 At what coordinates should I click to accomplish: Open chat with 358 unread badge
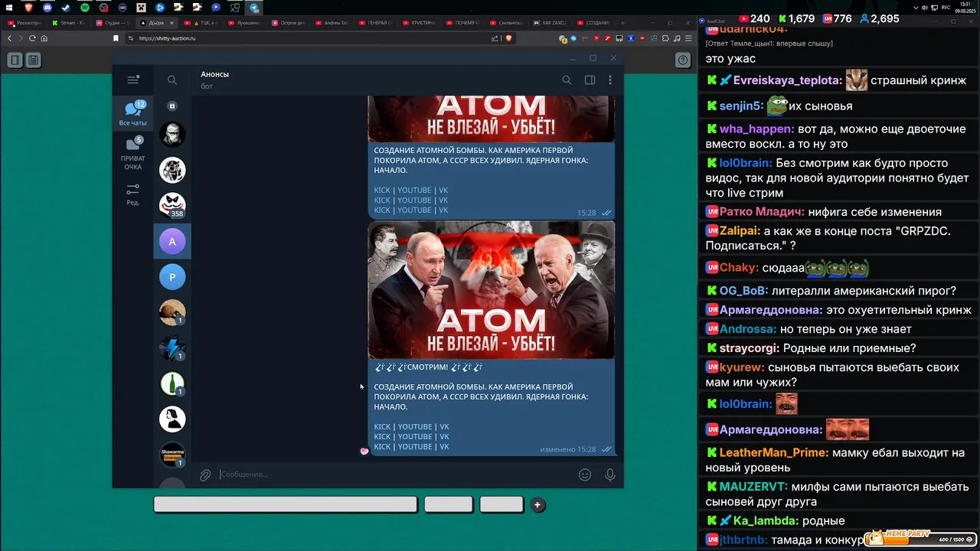click(x=172, y=205)
